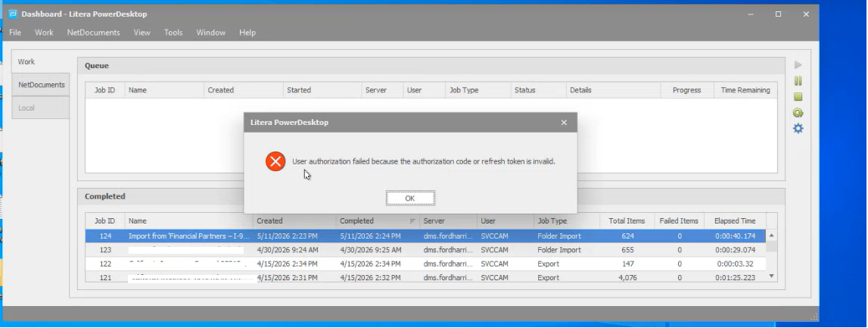Select job ID 122 cell
Viewport: 868px width, 328px height.
[105, 264]
